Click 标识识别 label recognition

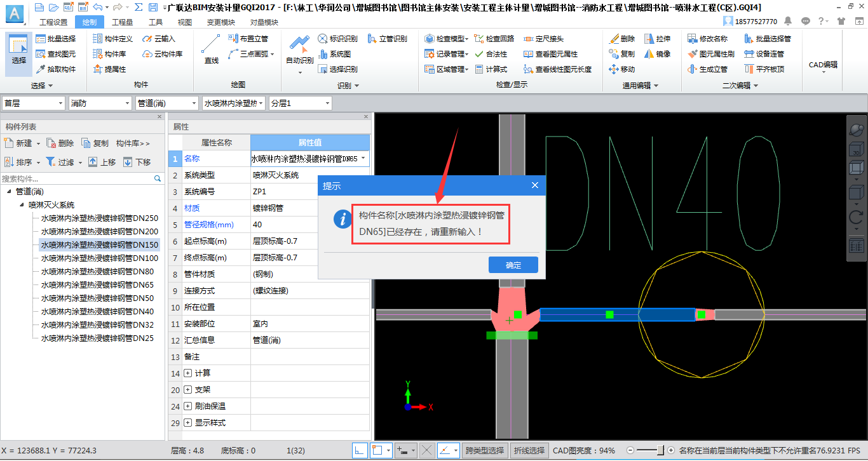coord(337,39)
